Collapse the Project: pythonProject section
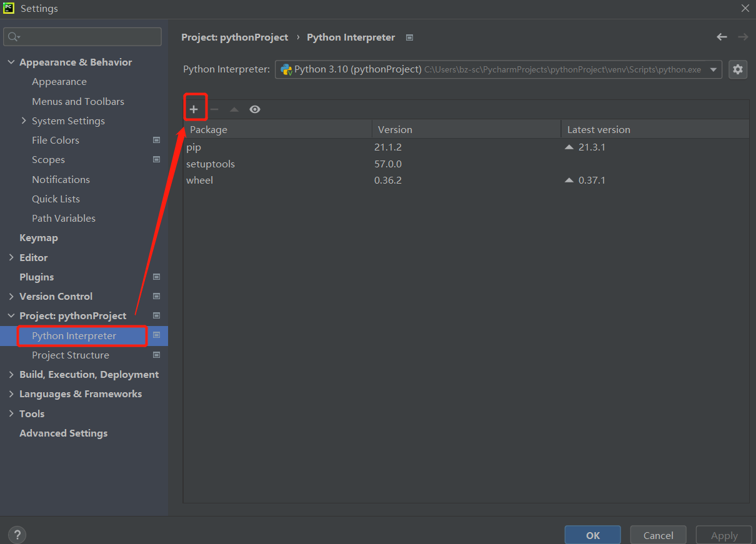756x544 pixels. point(11,315)
